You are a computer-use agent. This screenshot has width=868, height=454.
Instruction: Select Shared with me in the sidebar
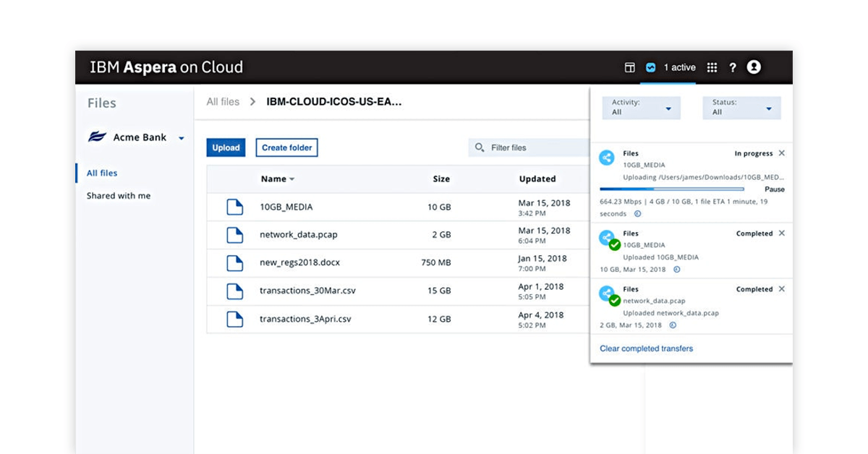point(119,196)
